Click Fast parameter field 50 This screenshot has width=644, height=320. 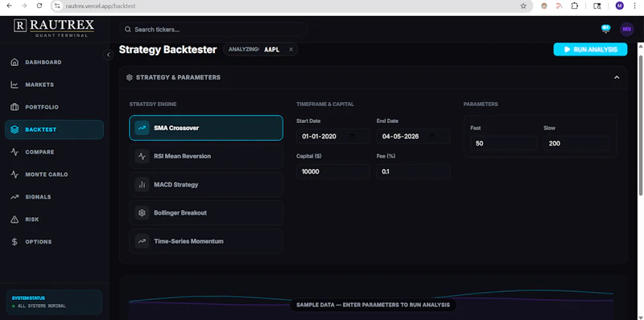click(x=504, y=144)
